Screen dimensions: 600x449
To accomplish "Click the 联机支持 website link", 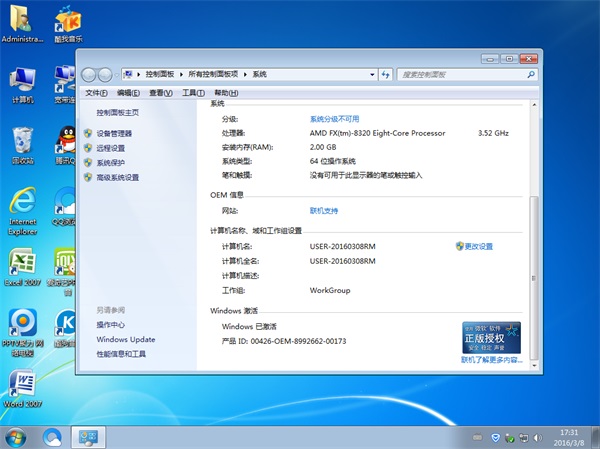I will click(x=324, y=211).
